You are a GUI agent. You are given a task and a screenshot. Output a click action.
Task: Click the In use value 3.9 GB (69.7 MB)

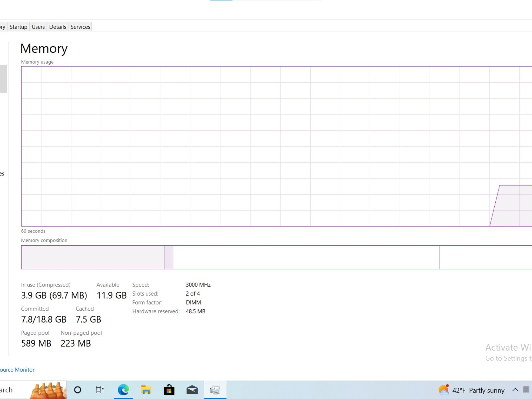[x=54, y=295]
